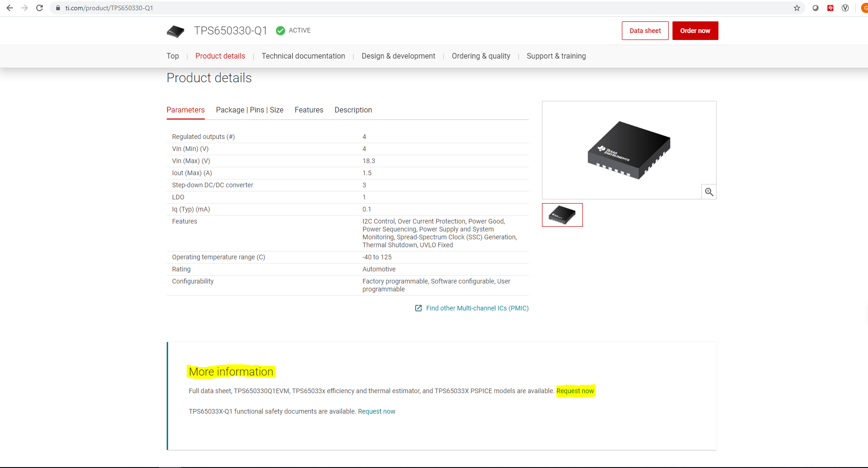Click highlighted Request now link for data sheet
The image size is (868, 468).
pyautogui.click(x=575, y=391)
